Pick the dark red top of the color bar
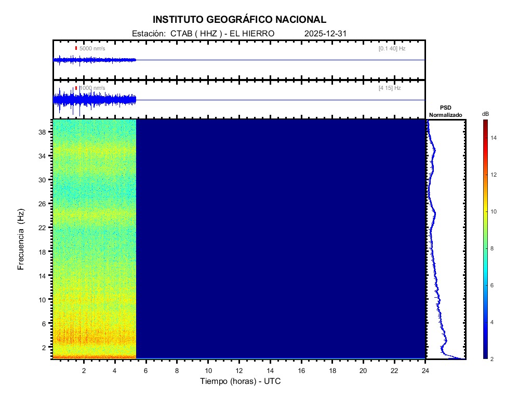The width and height of the screenshot is (532, 399). click(x=485, y=122)
